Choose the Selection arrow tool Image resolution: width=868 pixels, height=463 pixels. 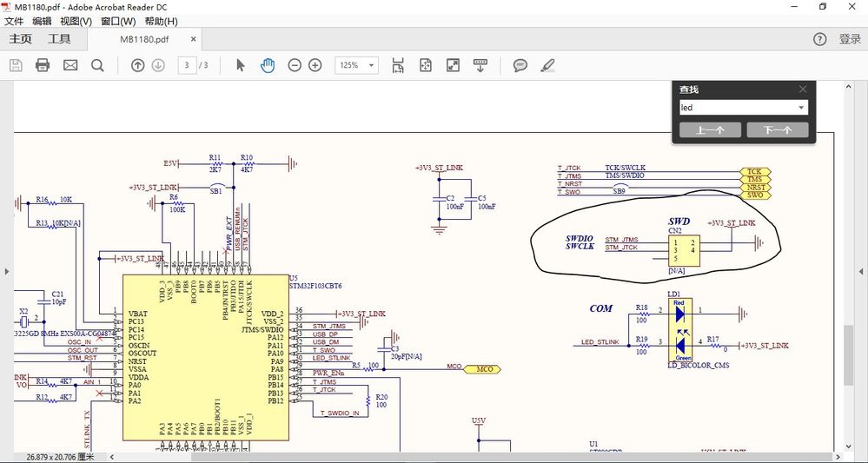coord(241,65)
